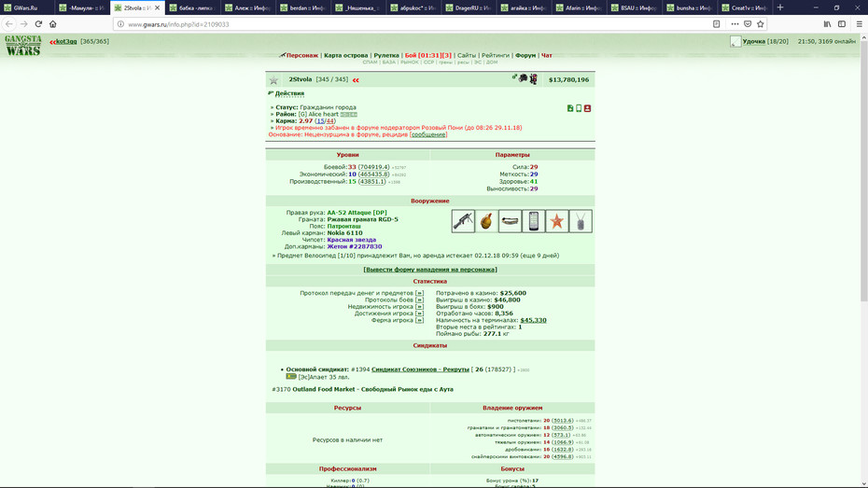This screenshot has height=488, width=868.
Task: Click the fishing rod item icon
Action: (735, 41)
